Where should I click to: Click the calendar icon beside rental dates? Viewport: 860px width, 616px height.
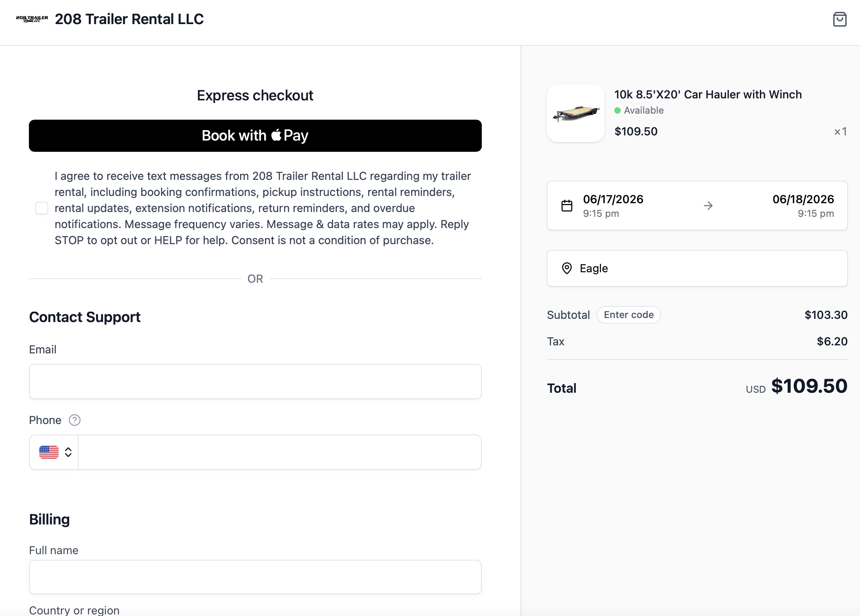(x=567, y=206)
